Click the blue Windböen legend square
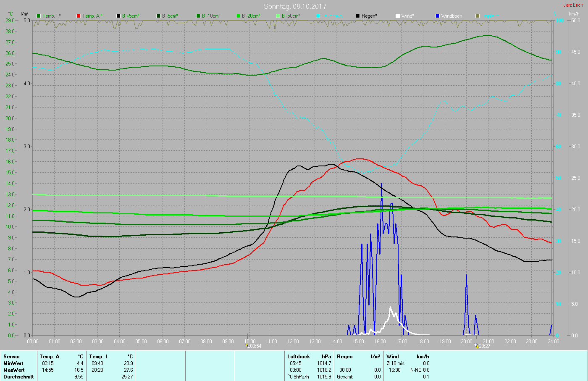The image size is (588, 381). pos(438,16)
